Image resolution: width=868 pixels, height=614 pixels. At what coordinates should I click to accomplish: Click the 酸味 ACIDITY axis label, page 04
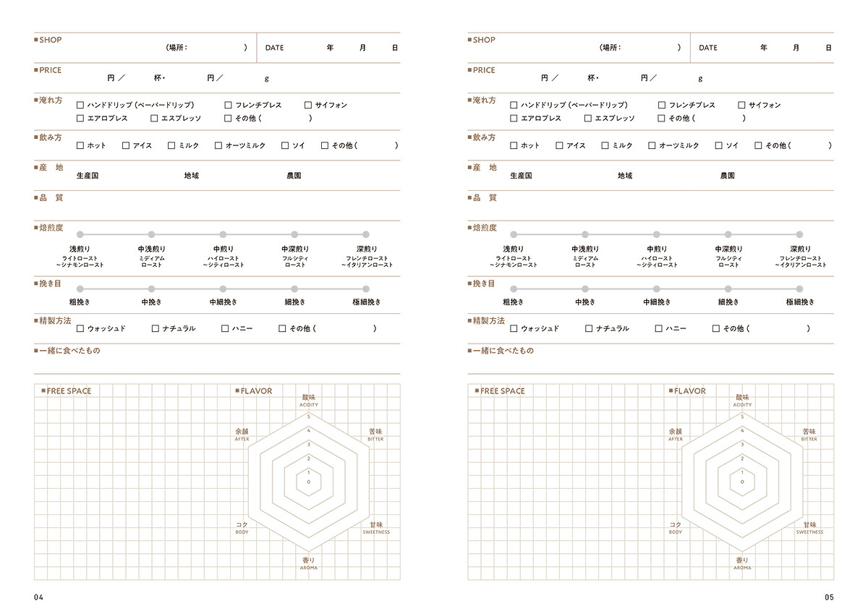pos(309,401)
